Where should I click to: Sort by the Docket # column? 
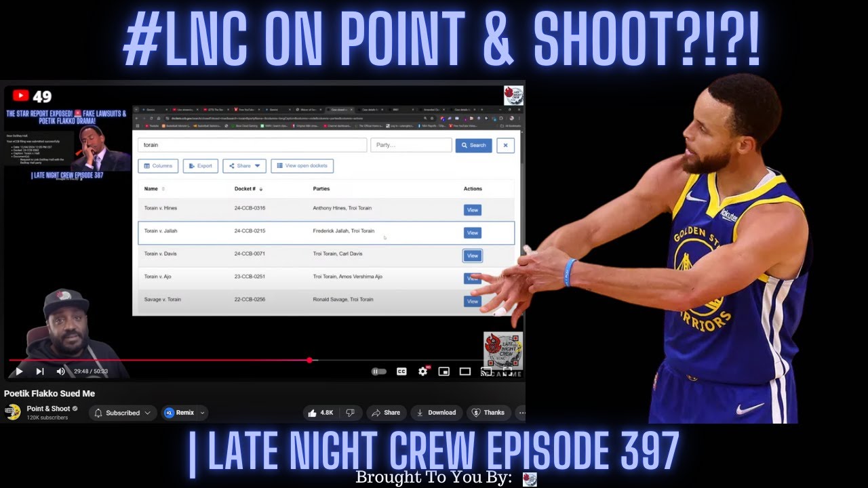point(248,188)
